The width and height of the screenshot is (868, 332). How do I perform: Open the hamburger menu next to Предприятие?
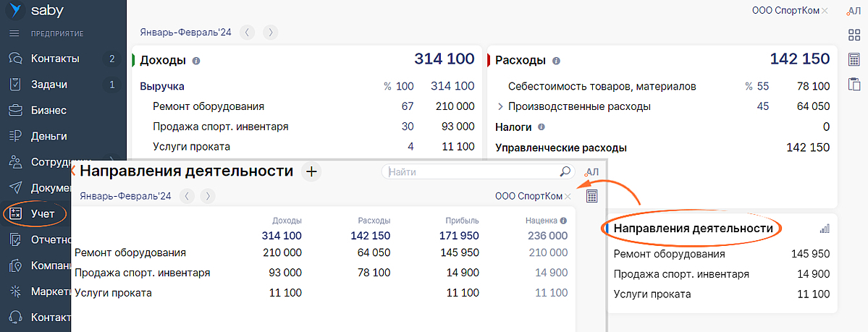[x=14, y=33]
